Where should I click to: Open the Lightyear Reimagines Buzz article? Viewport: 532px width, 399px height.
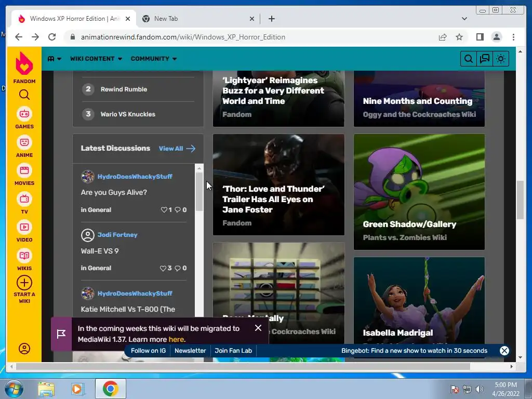point(278,98)
